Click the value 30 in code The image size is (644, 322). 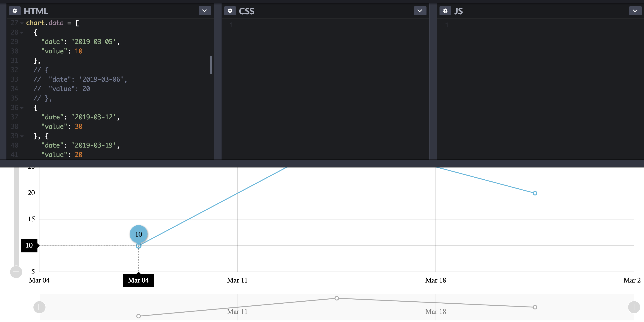click(x=79, y=126)
